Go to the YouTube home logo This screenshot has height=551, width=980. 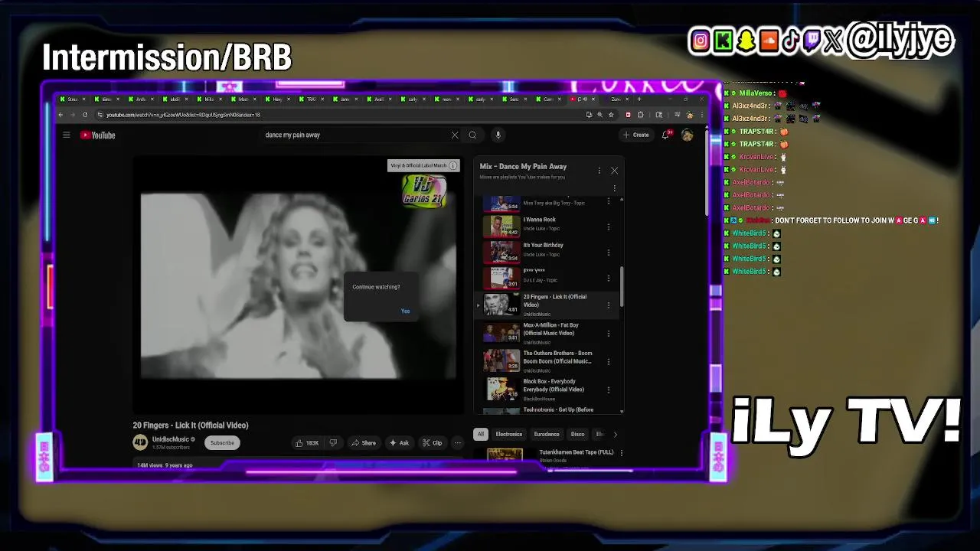pyautogui.click(x=98, y=135)
